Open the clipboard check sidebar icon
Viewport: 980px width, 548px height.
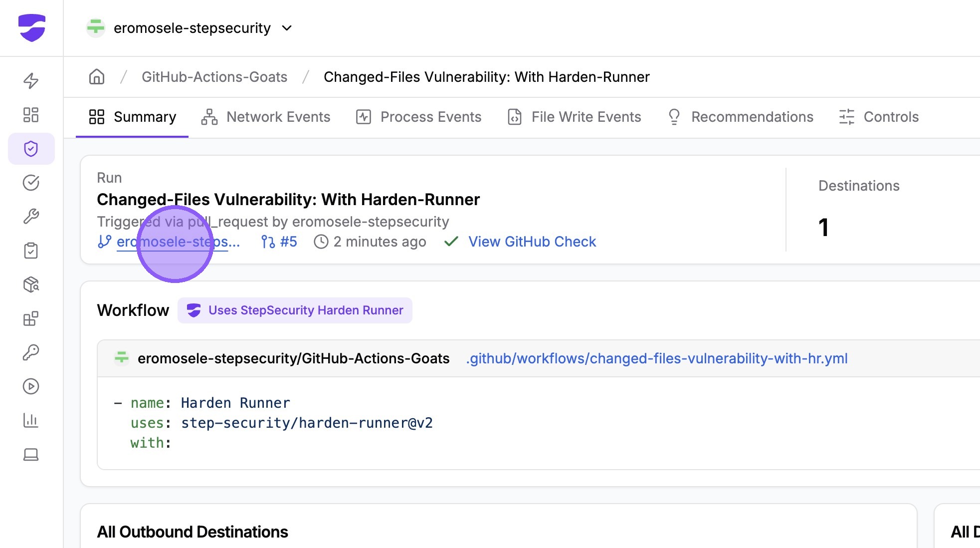pos(31,251)
